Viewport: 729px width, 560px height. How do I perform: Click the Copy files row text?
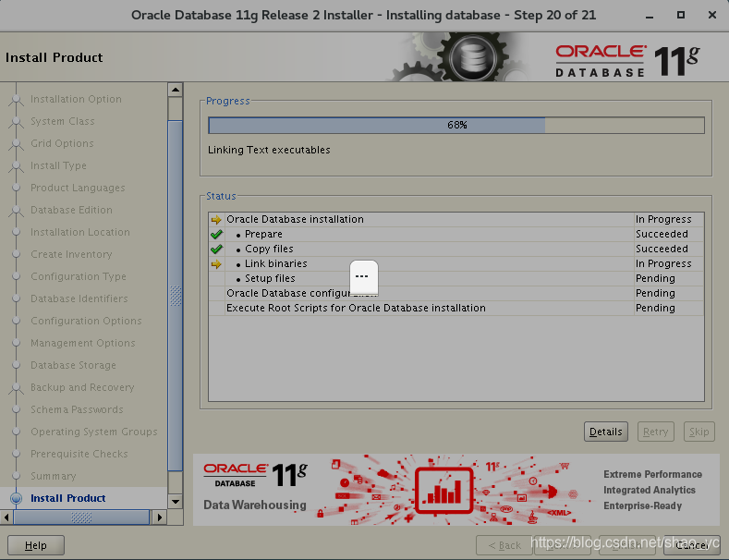269,249
